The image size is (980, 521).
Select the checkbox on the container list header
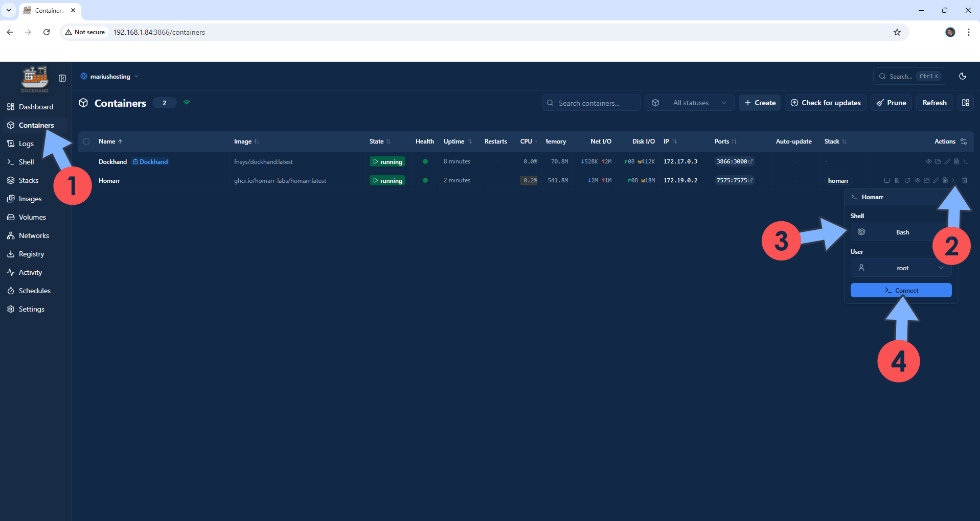tap(86, 141)
